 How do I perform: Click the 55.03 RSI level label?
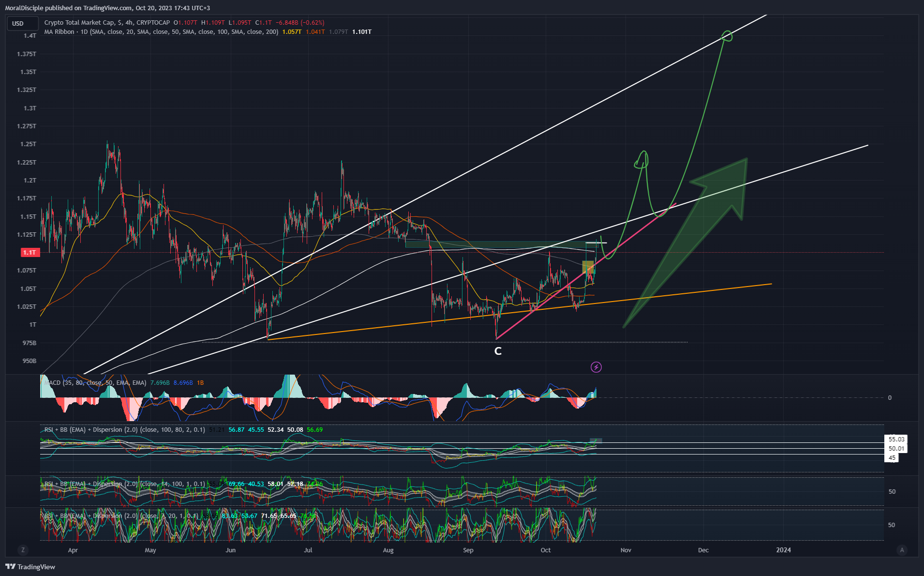coord(896,440)
